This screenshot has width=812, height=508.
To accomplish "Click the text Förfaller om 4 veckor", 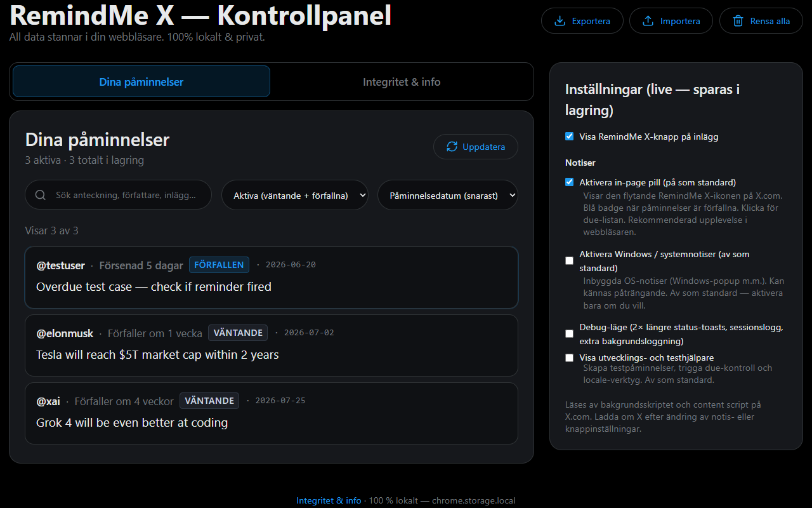I will [124, 401].
